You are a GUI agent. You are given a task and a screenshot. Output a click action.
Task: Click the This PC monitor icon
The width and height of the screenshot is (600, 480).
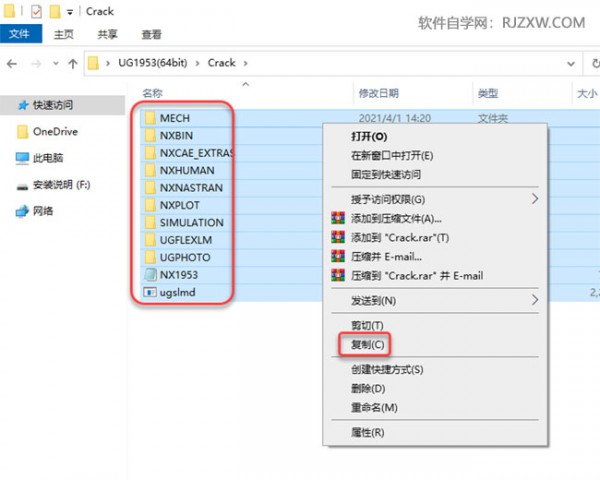(22, 158)
